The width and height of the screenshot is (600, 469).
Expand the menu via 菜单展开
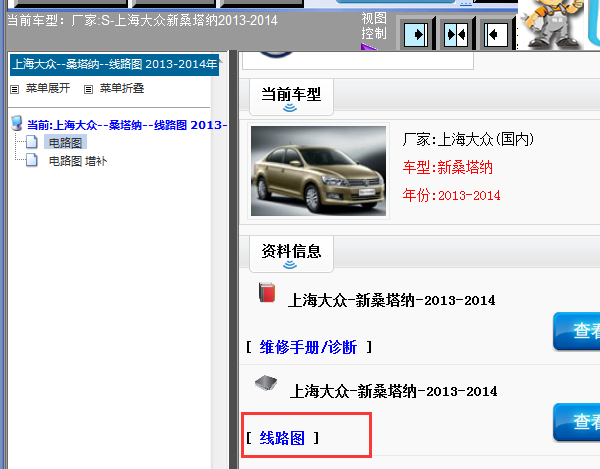(x=48, y=88)
